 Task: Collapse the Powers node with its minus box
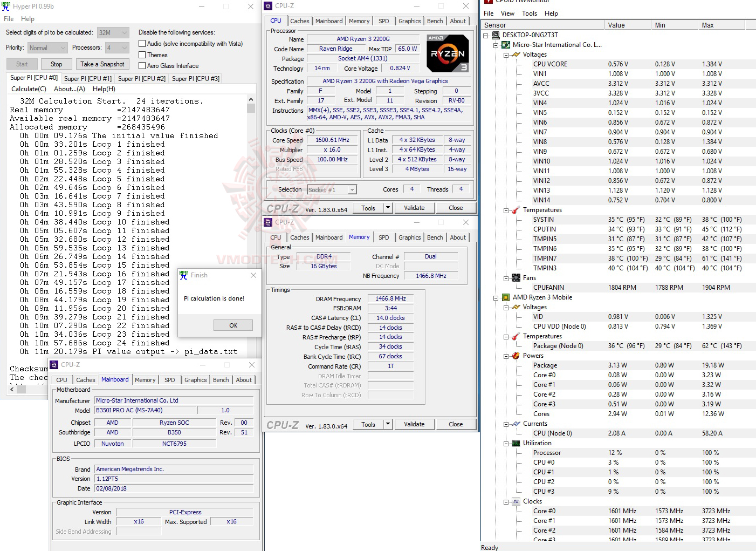click(506, 356)
